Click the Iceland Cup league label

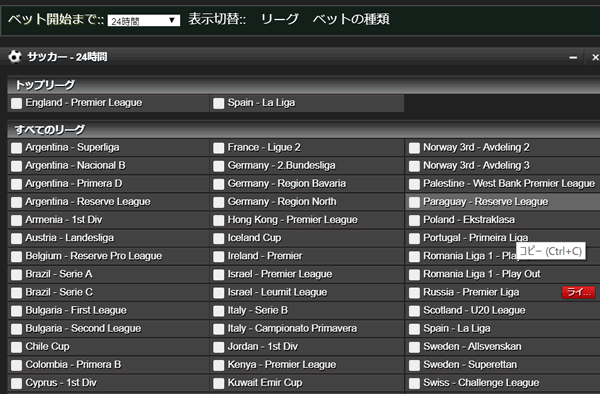pyautogui.click(x=254, y=238)
